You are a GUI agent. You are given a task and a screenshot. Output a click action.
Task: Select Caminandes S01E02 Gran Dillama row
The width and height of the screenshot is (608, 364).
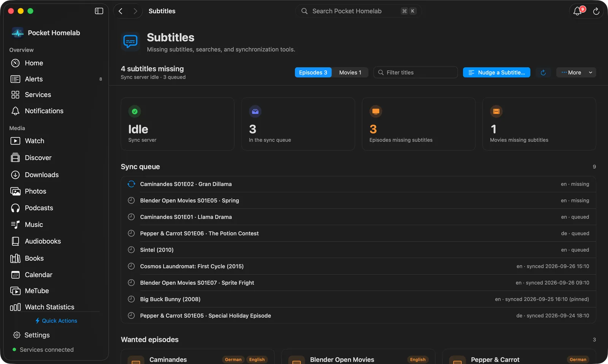(358, 184)
